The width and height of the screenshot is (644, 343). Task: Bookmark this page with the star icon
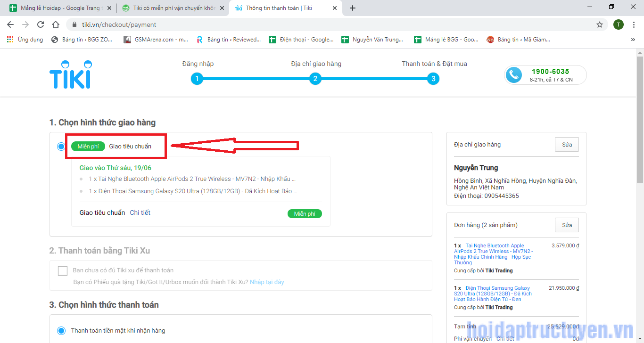[x=600, y=24]
